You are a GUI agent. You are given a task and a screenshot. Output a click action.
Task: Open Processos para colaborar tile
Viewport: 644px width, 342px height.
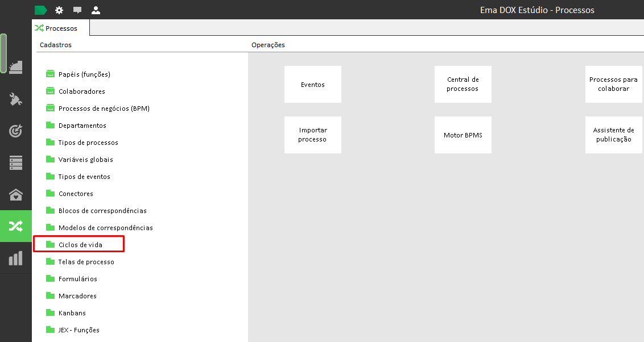pos(614,85)
